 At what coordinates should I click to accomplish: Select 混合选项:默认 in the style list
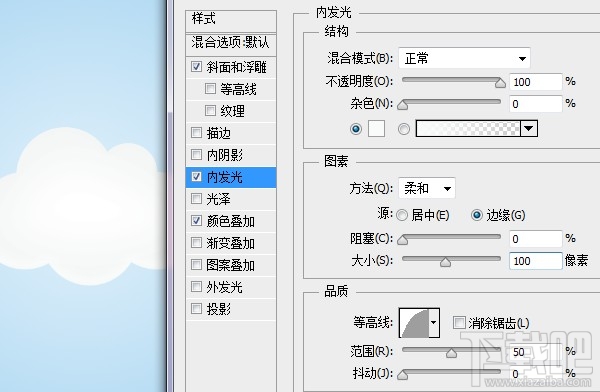pos(231,45)
